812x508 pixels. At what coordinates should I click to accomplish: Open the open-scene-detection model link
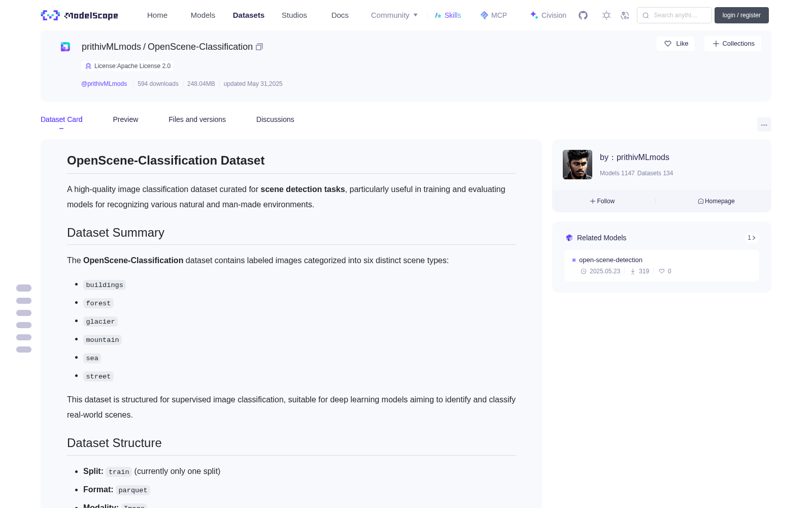[x=611, y=260]
